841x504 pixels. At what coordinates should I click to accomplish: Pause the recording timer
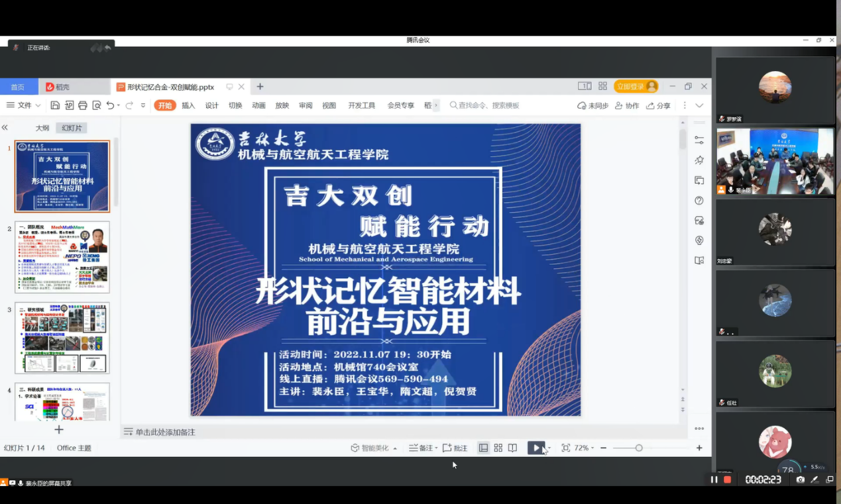pyautogui.click(x=714, y=479)
